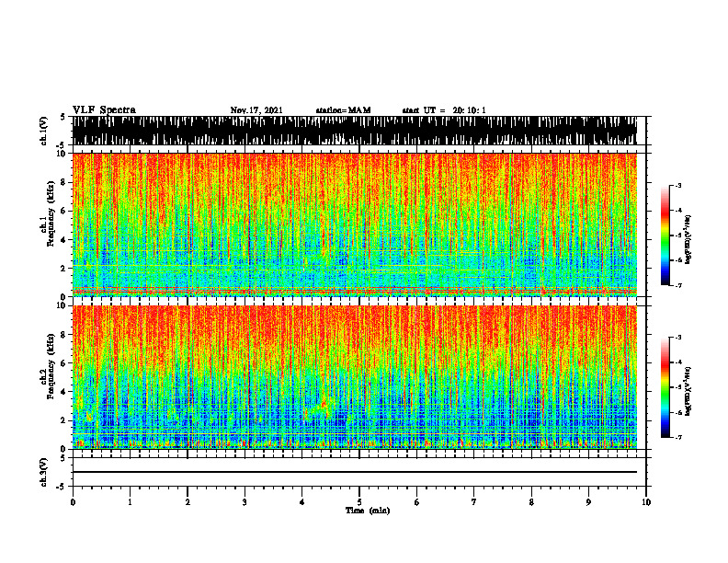Click the flat ch.3 voltage trace line
Image resolution: width=728 pixels, height=563 pixels.
click(x=354, y=472)
